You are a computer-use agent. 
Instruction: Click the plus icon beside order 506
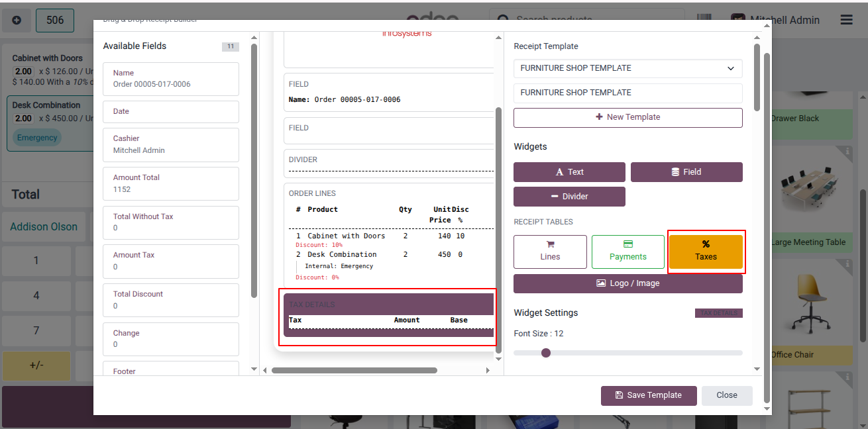tap(17, 21)
